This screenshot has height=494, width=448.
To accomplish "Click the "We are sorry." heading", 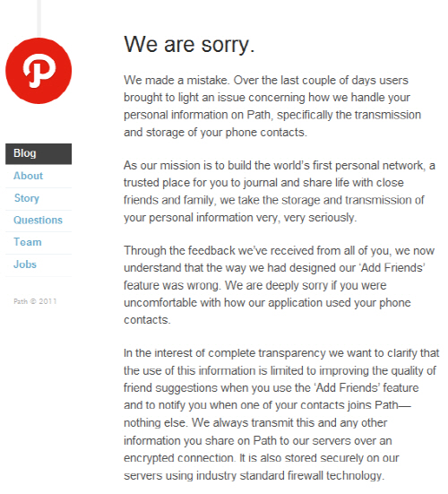I will coord(189,45).
